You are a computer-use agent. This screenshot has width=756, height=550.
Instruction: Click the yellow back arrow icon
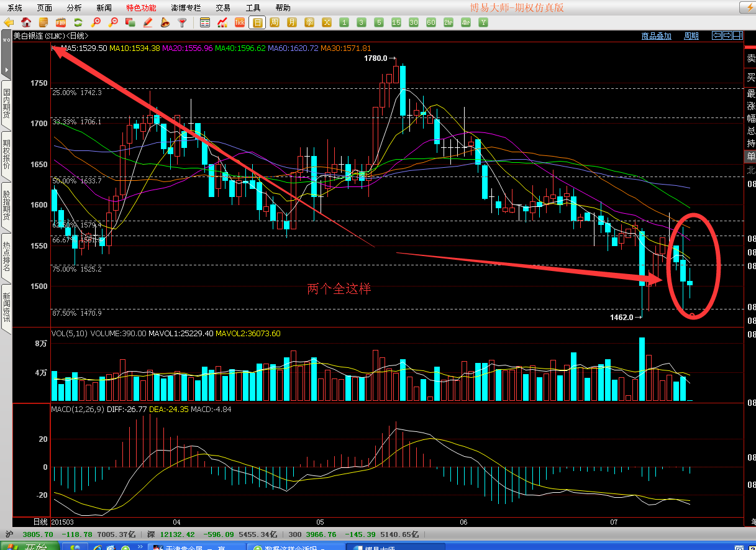[x=9, y=22]
